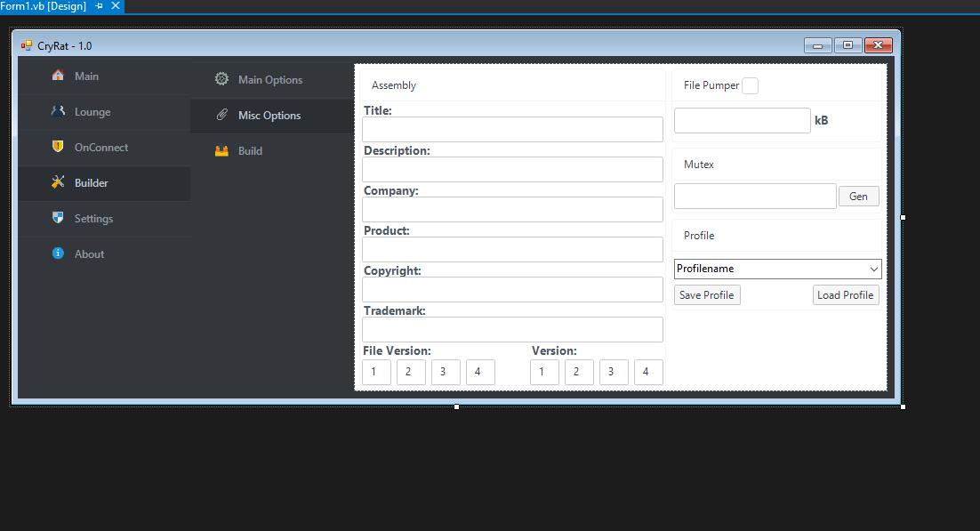This screenshot has width=980, height=531.
Task: Open the Settings menu item
Action: (104, 219)
